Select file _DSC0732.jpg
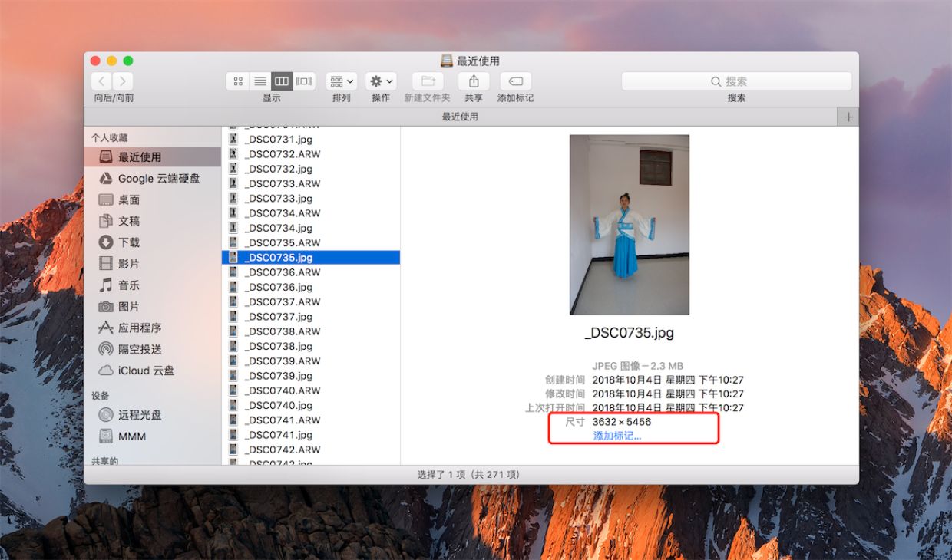This screenshot has height=560, width=952. [x=311, y=169]
